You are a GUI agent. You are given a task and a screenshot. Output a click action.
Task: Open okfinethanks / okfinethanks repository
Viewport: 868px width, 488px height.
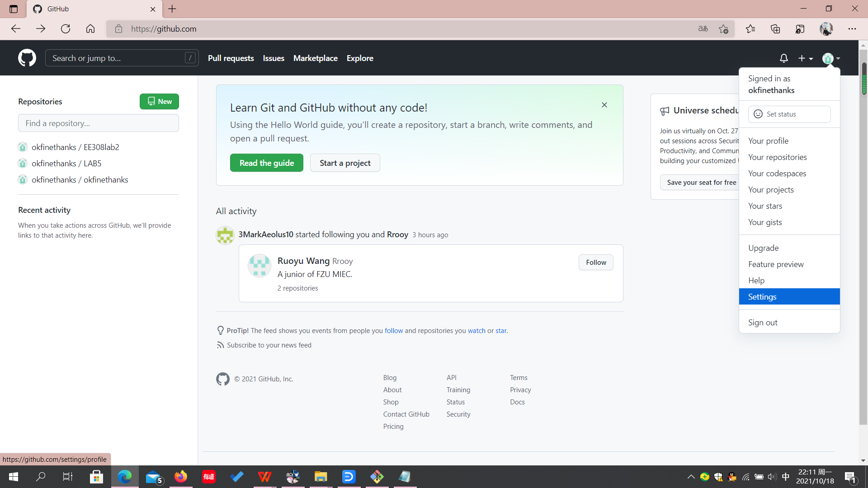[x=80, y=180]
